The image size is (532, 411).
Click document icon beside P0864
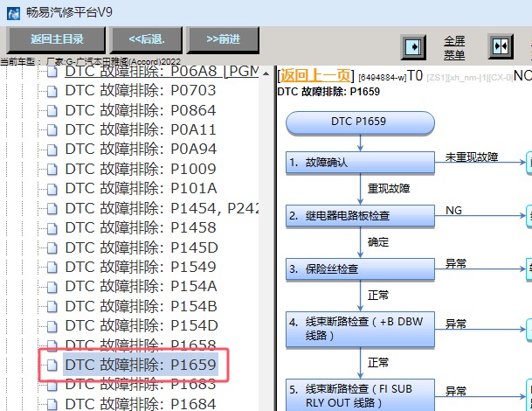coord(52,111)
